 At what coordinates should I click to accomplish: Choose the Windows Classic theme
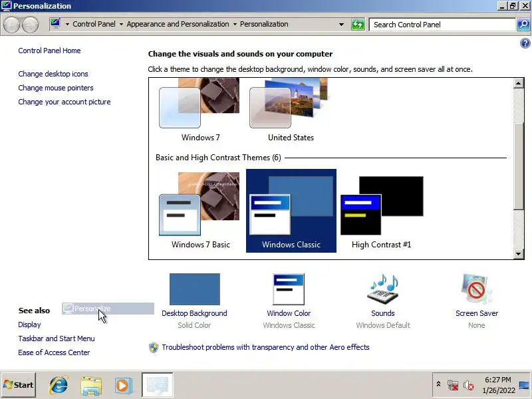(x=291, y=211)
